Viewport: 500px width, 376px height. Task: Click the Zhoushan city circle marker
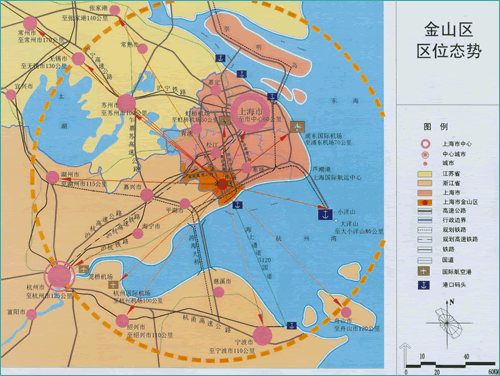point(346,312)
